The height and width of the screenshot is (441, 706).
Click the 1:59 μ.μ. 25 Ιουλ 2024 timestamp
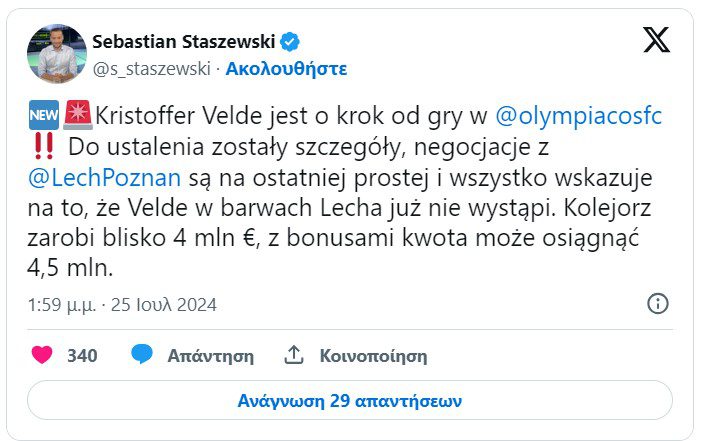122,304
